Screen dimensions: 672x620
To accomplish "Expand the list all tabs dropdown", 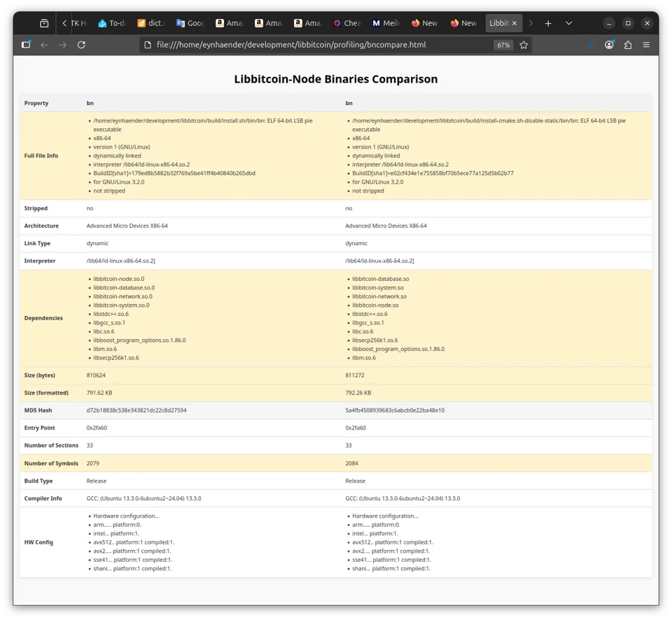I will [x=568, y=23].
